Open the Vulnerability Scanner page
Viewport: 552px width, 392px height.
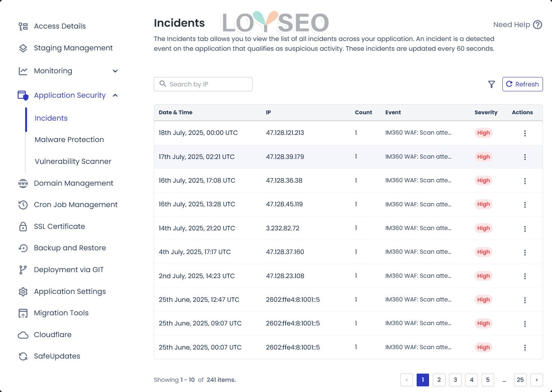coord(73,161)
